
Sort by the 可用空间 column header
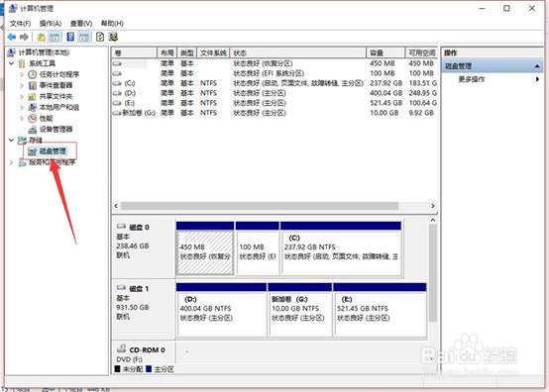click(x=421, y=52)
